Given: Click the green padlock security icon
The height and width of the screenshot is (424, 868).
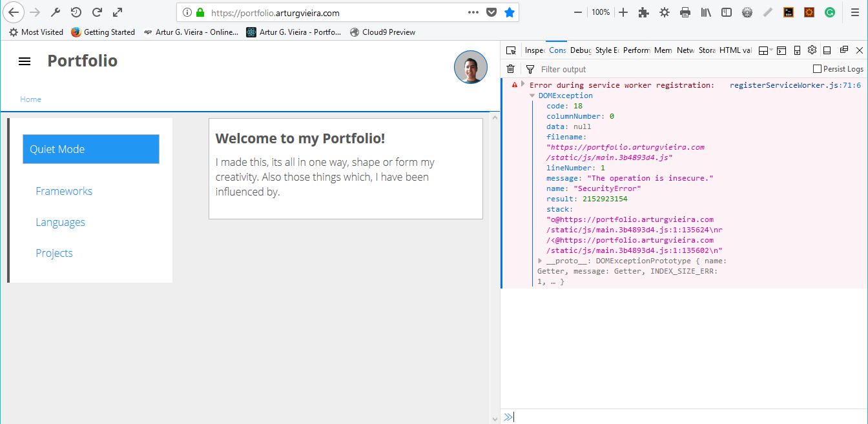Looking at the screenshot, I should click(x=200, y=12).
